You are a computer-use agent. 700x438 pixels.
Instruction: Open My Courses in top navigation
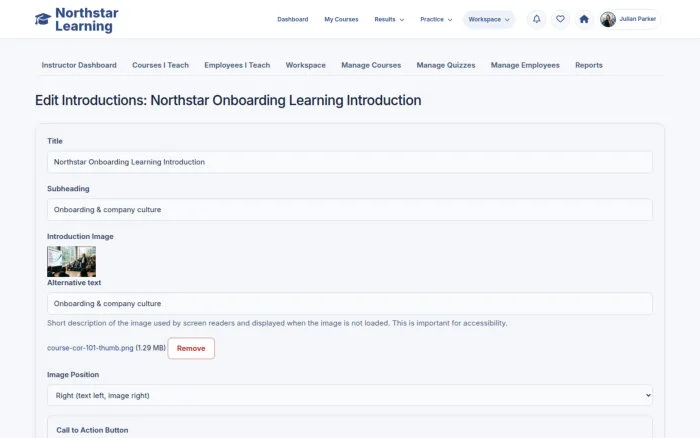click(341, 19)
